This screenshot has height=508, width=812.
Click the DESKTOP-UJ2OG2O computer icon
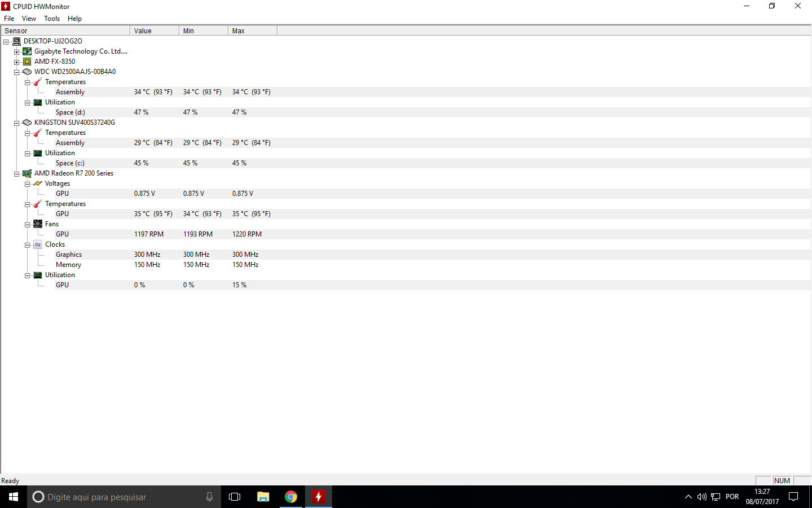(16, 41)
